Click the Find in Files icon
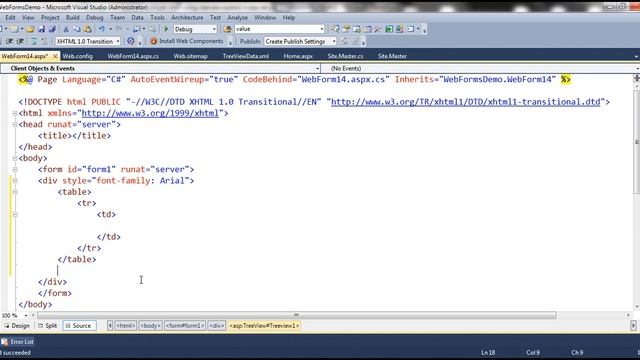The height and width of the screenshot is (360, 640). (227, 29)
